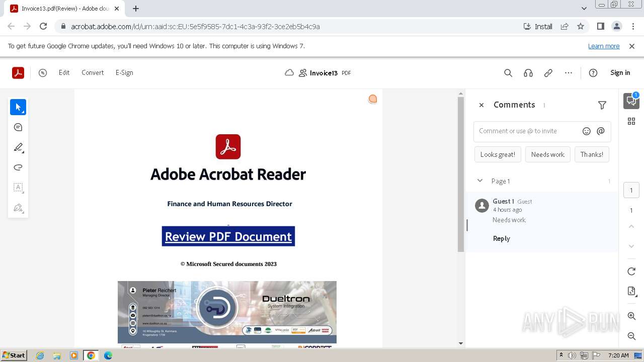Open the document page display settings icon
The width and height of the screenshot is (644, 362).
(x=631, y=291)
